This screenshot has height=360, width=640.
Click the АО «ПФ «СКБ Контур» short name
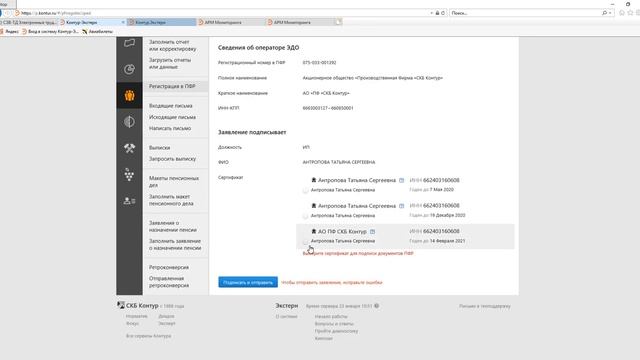point(326,93)
